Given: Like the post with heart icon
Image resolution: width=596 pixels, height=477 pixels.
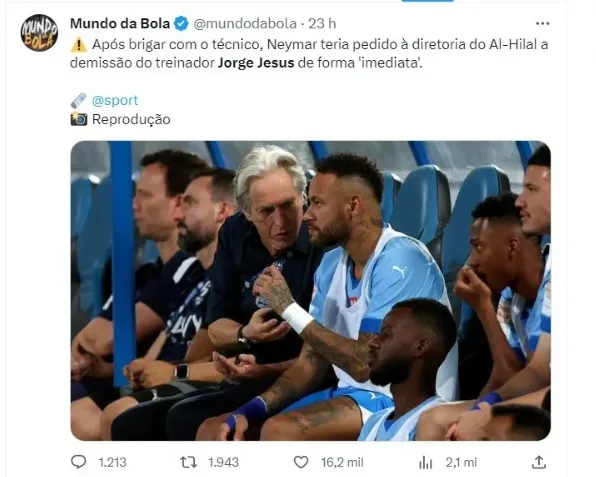Looking at the screenshot, I should pyautogui.click(x=301, y=462).
